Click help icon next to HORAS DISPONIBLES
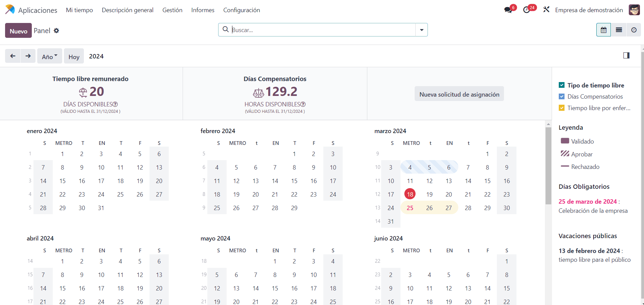The image size is (644, 305). pos(303,104)
